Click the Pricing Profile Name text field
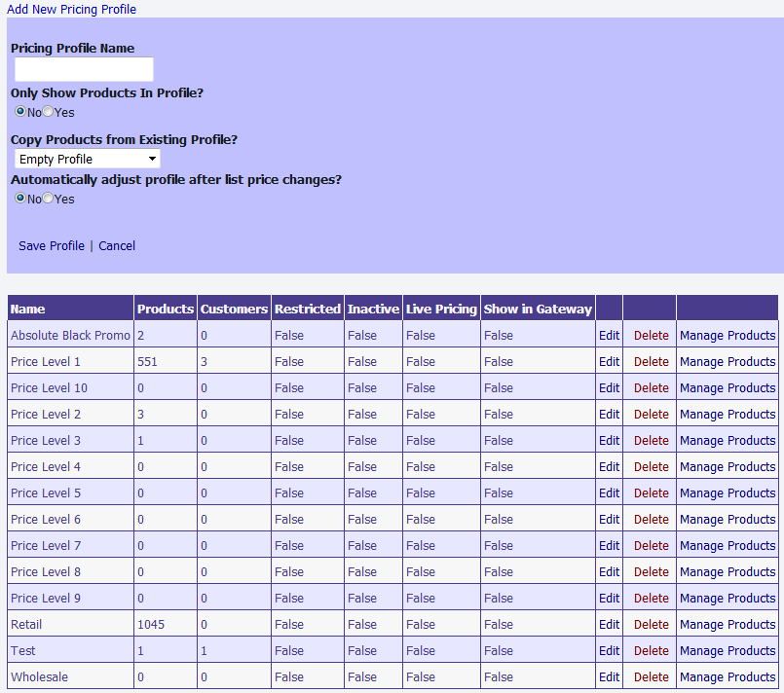 pos(84,69)
